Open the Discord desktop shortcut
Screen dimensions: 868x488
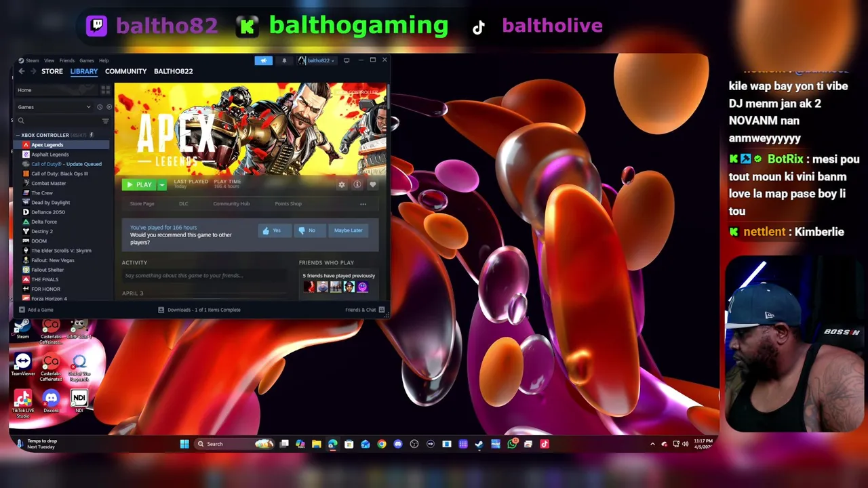(x=51, y=401)
